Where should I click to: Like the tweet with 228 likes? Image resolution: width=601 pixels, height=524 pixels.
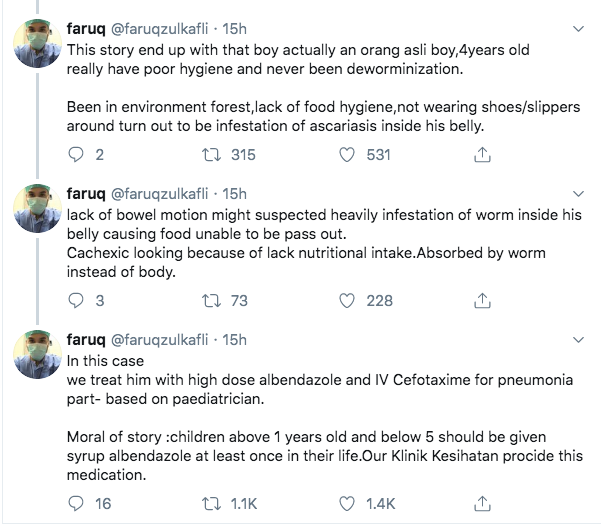point(347,301)
